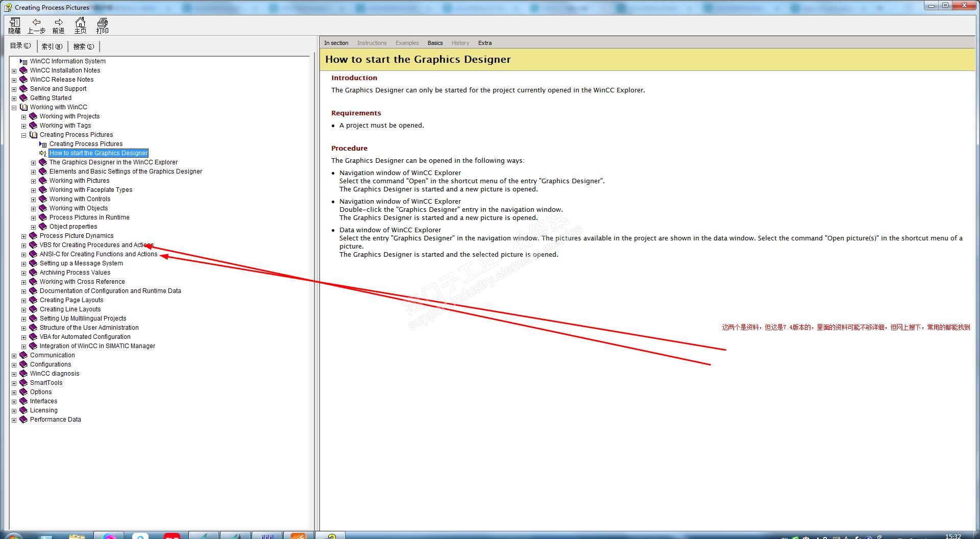
Task: Expand the Working with Tags node
Action: 24,126
